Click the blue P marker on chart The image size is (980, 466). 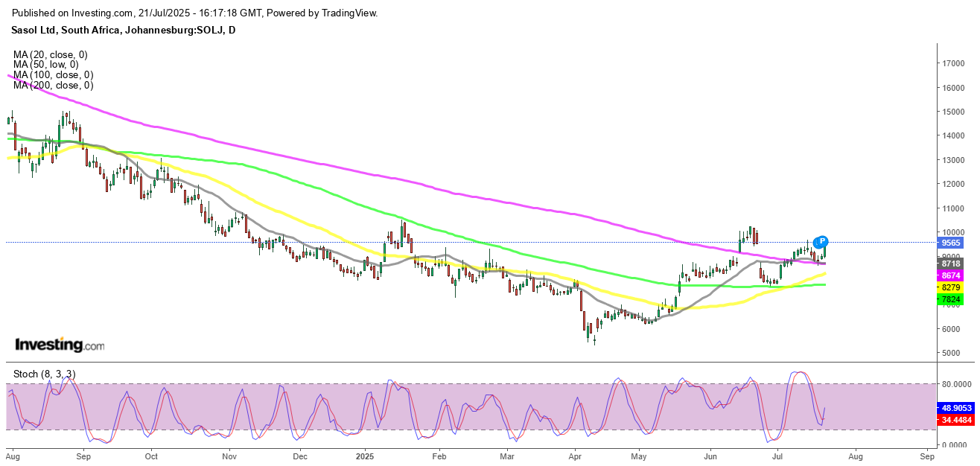pos(821,241)
